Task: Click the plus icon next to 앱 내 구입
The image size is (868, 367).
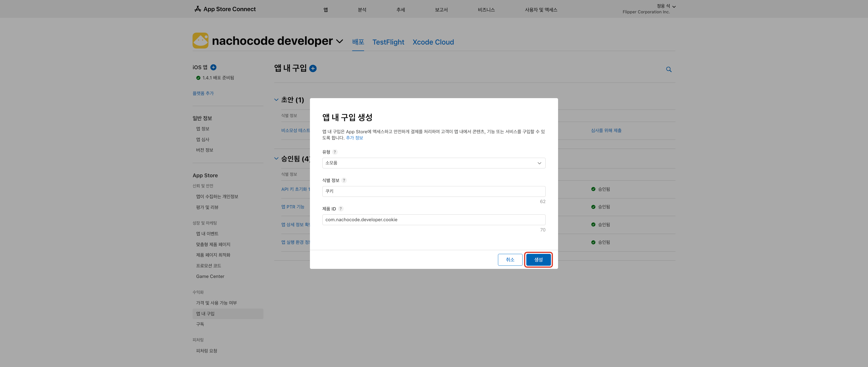Action: pos(313,69)
